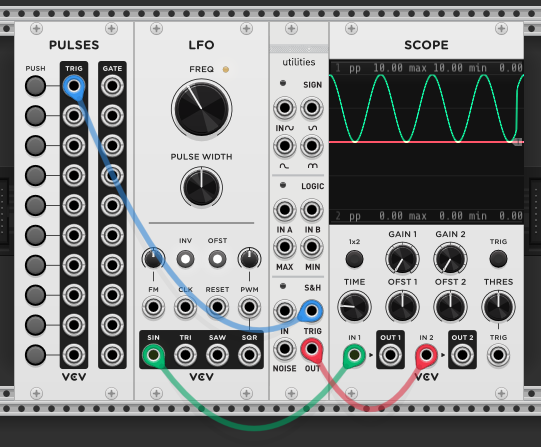Image resolution: width=541 pixels, height=447 pixels.
Task: Click the LFO FM input jack
Action: 153,307
